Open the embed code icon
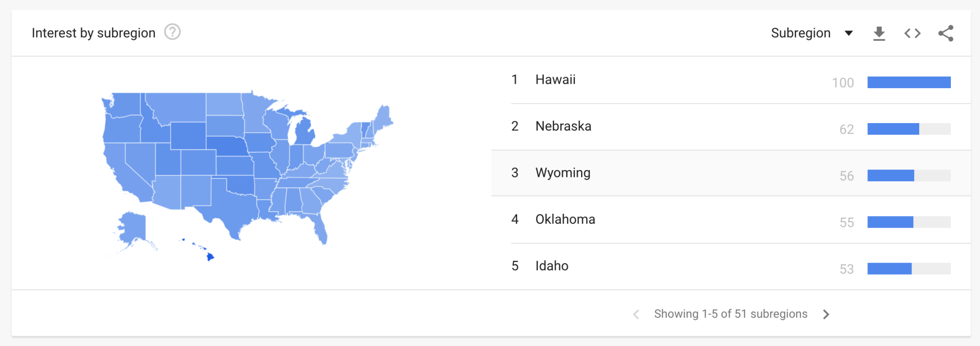980x346 pixels. click(x=913, y=32)
